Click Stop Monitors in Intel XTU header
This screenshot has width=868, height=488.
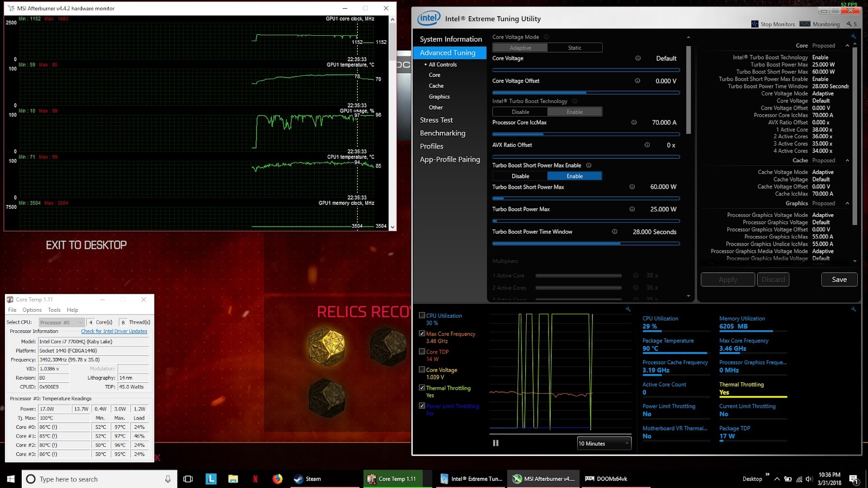[773, 24]
